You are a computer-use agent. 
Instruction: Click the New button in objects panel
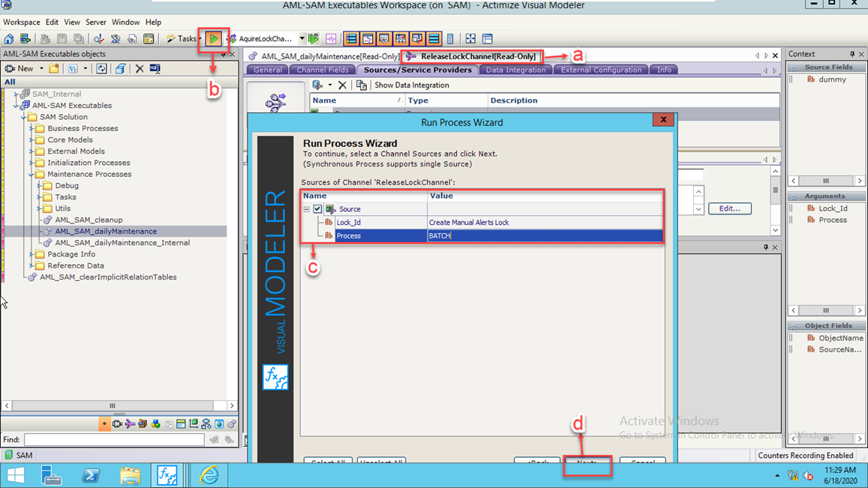point(20,69)
